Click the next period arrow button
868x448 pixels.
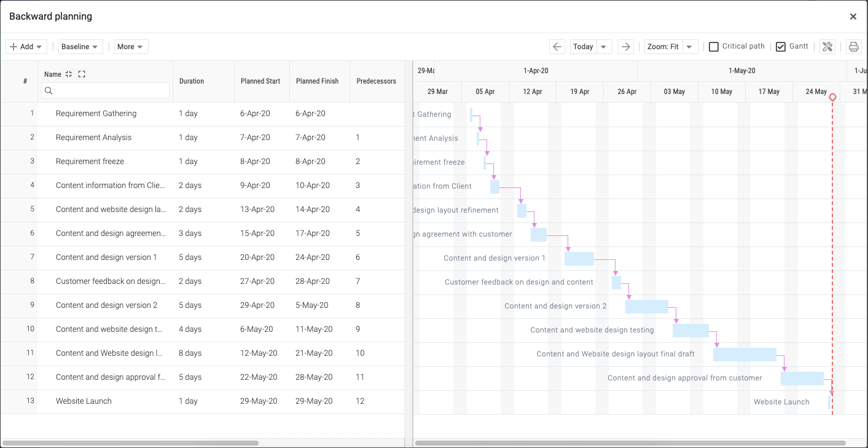(x=625, y=47)
